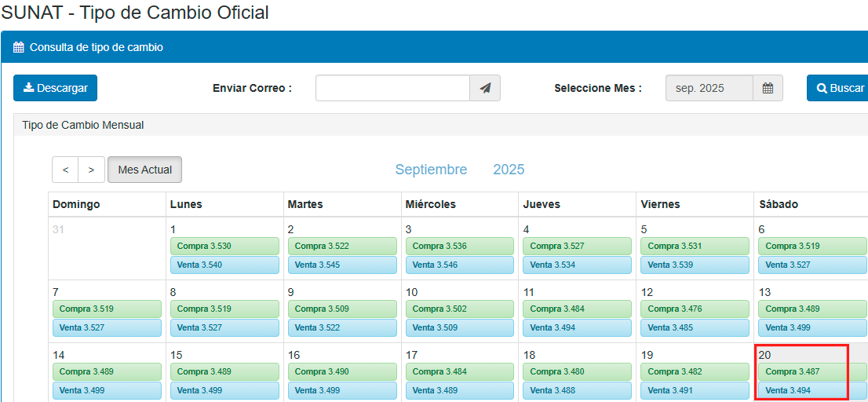Screen dimensions: 868x402
Task: Click Compra 3.519 on day 6
Action: pos(812,247)
